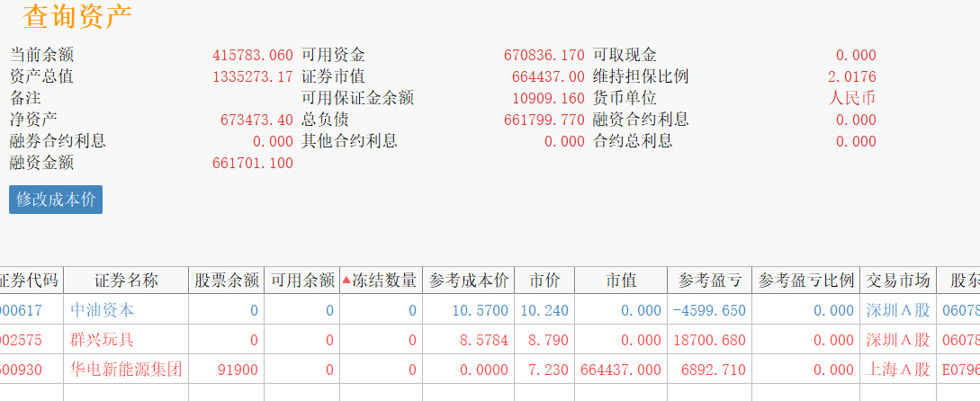Sort by 股票余额 column header
Image resolution: width=980 pixels, height=401 pixels.
227,281
